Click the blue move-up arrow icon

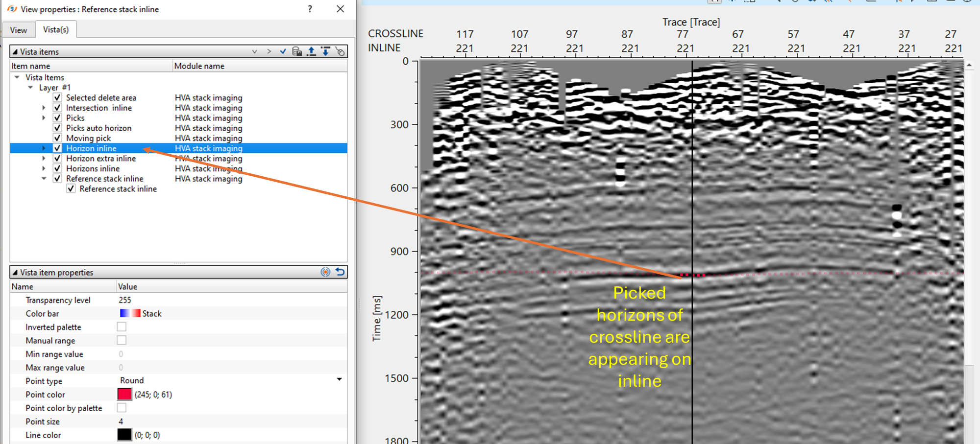[311, 51]
